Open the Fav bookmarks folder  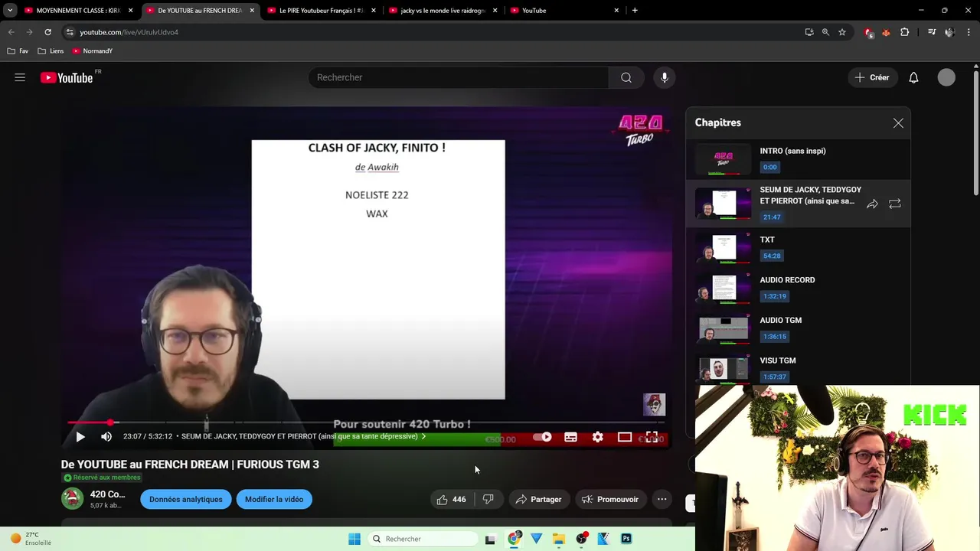(x=18, y=51)
